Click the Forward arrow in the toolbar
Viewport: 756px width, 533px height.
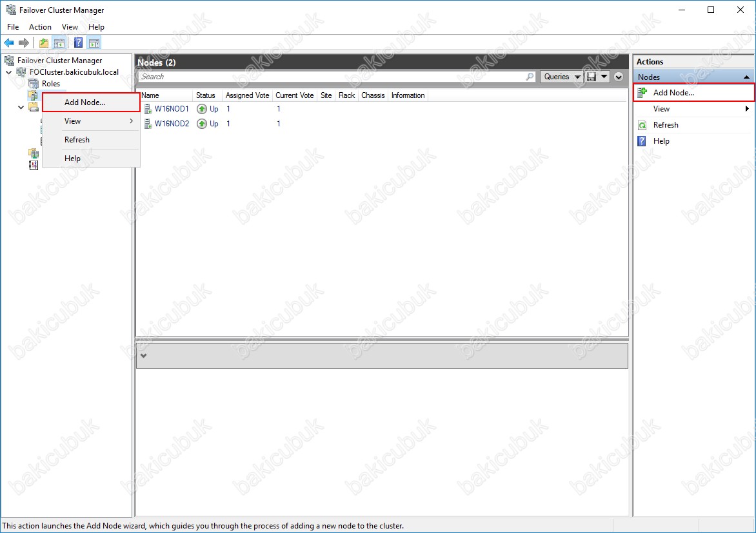tap(24, 43)
